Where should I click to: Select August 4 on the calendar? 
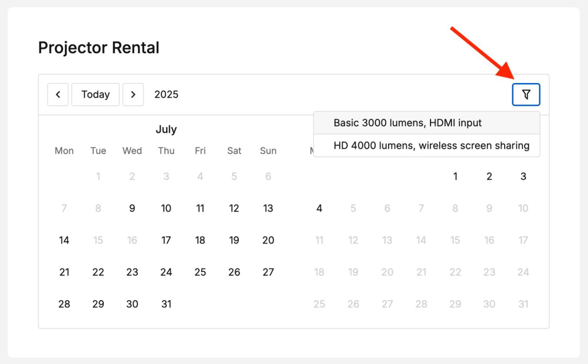point(319,208)
